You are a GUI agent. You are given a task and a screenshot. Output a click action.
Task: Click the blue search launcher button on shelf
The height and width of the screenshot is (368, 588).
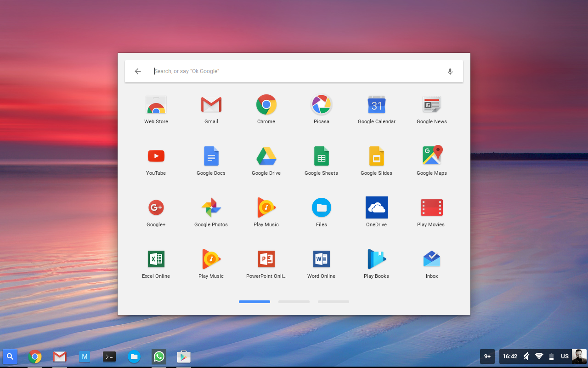click(x=10, y=356)
